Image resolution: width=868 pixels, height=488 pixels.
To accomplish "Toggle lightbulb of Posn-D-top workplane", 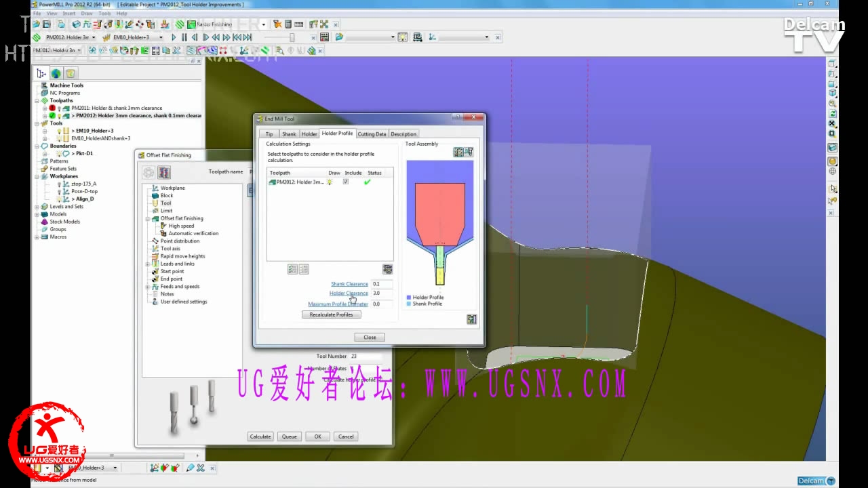I will point(59,191).
